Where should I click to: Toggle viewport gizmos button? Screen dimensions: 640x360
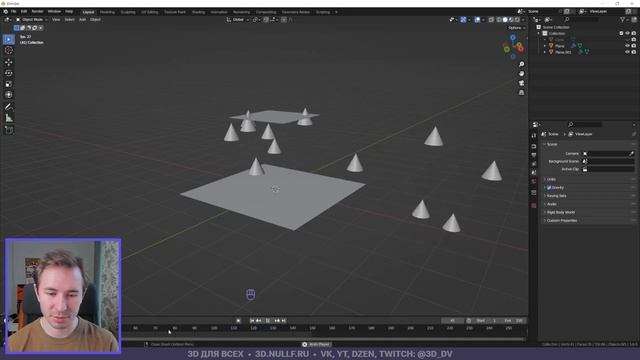[x=463, y=20]
